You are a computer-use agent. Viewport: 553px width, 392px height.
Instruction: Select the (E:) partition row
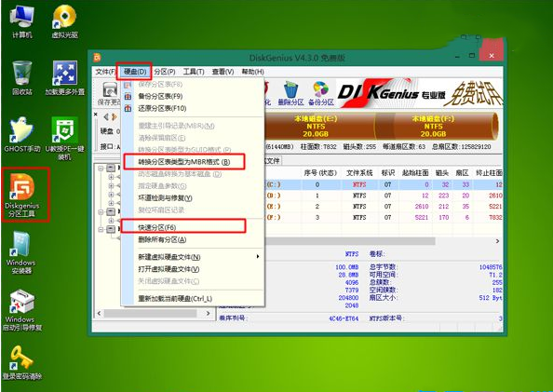[384, 207]
